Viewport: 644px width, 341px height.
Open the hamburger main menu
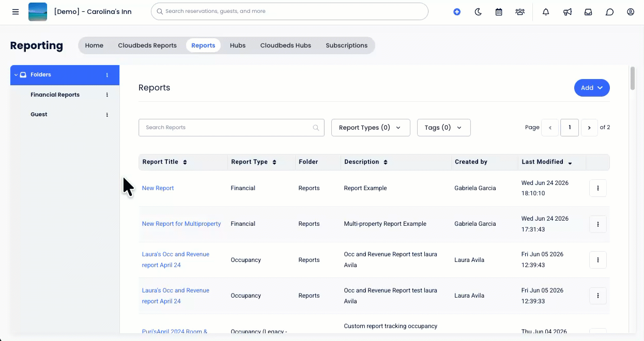coord(16,11)
